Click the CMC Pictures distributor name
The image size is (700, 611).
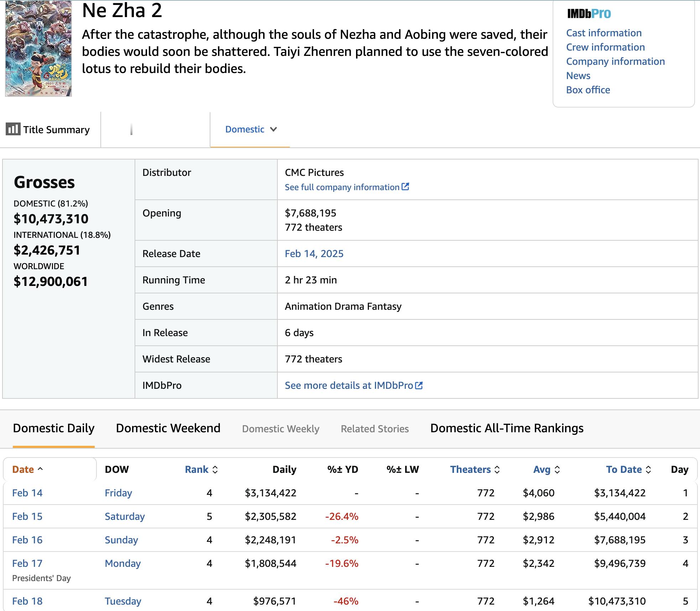point(314,172)
